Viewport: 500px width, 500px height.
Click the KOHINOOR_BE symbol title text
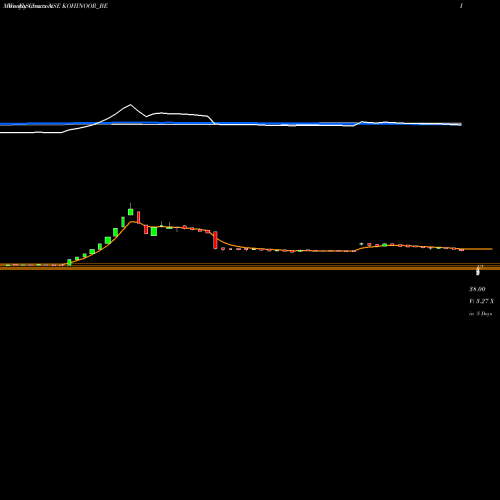pos(85,6)
